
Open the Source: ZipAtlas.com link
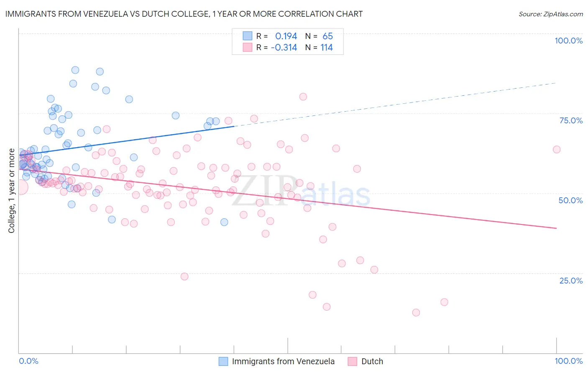click(x=551, y=14)
